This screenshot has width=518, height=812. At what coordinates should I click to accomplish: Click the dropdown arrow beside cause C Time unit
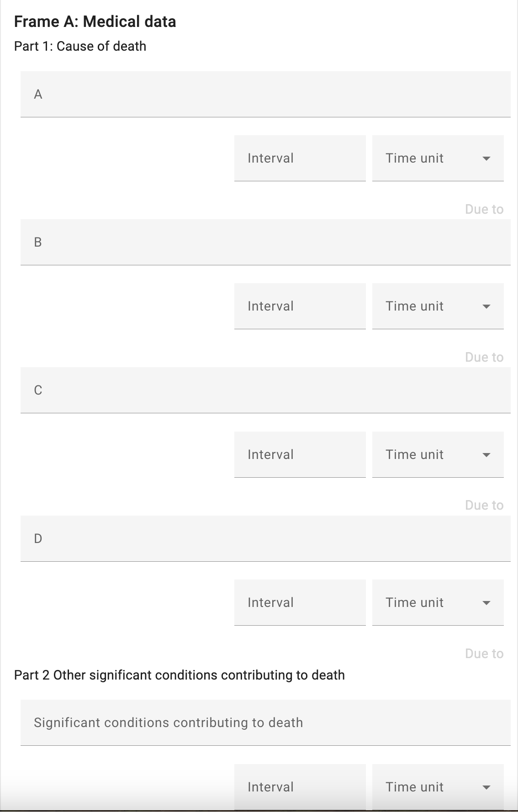tap(486, 455)
